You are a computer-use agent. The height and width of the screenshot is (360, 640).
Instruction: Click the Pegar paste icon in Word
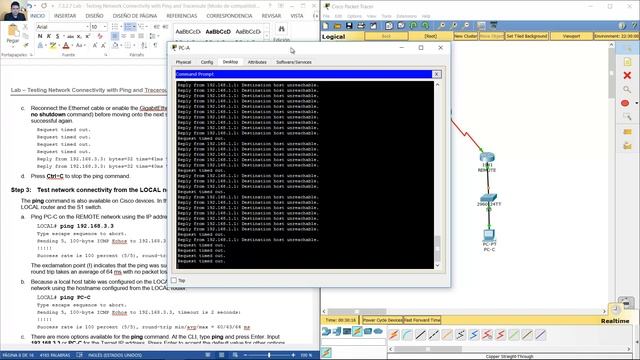click(13, 31)
